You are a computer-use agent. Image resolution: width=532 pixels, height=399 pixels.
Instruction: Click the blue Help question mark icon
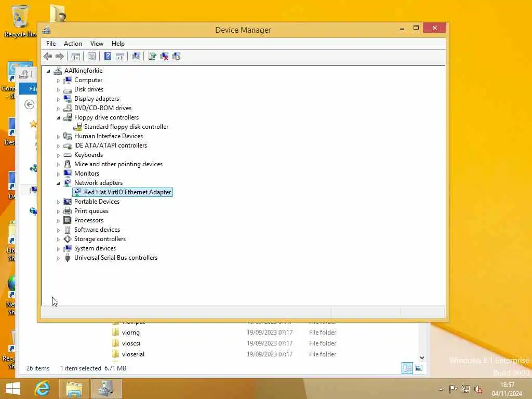click(x=108, y=56)
